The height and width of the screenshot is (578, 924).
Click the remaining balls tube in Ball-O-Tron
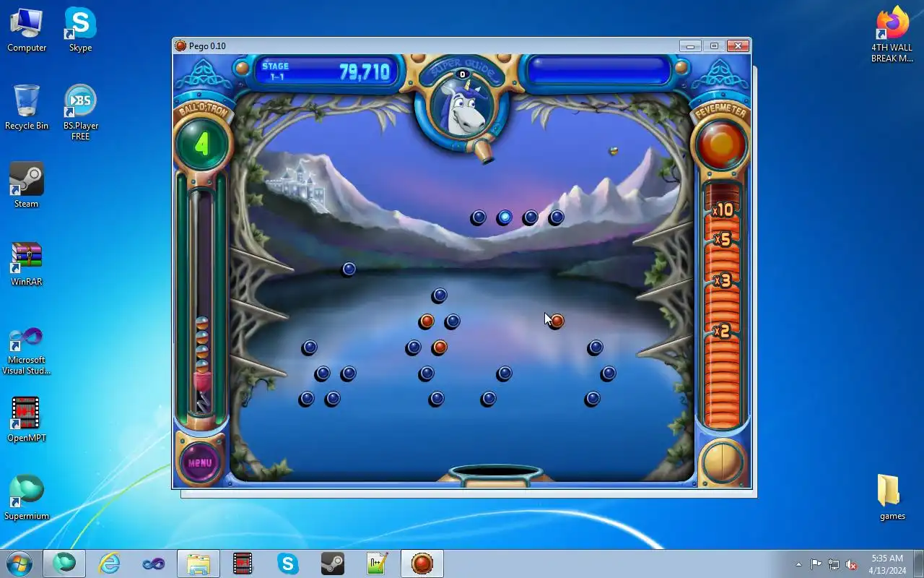(202, 300)
